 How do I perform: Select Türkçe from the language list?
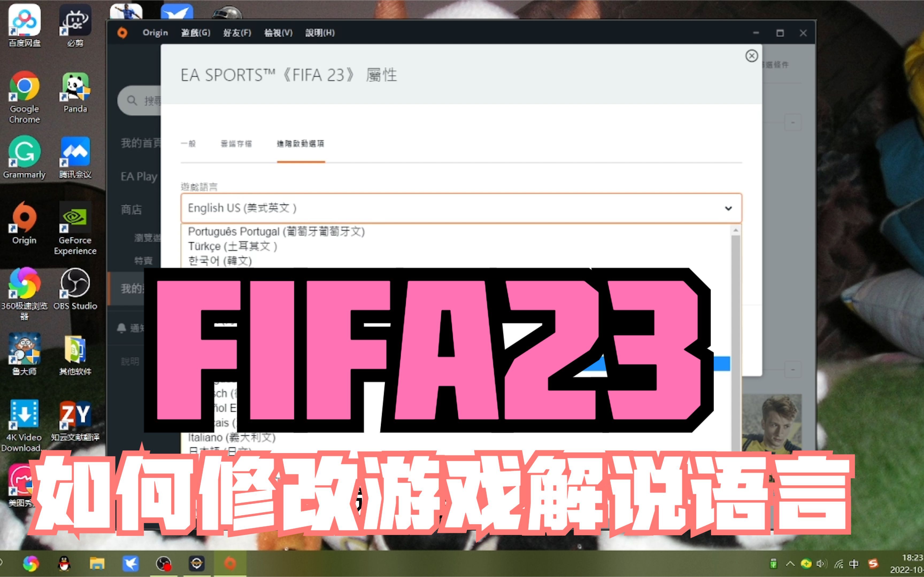tap(233, 246)
